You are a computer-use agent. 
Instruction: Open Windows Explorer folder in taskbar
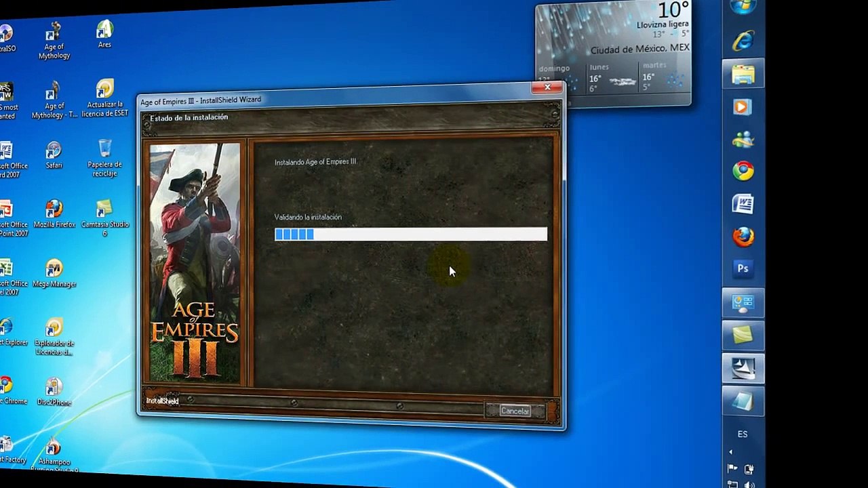tap(743, 73)
